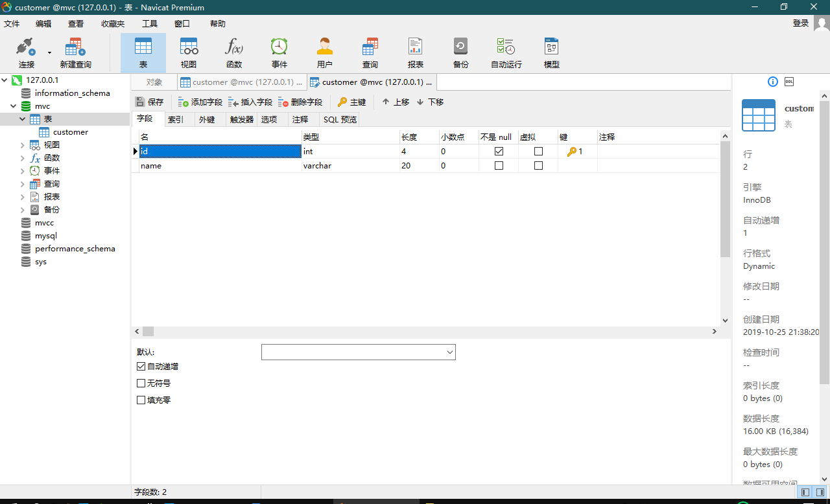Toggle 不是 null checkbox for name row
The image size is (830, 504).
499,166
